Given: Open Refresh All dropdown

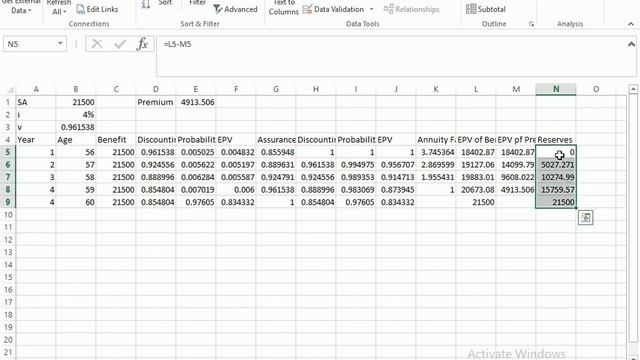Looking at the screenshot, I should [59, 7].
